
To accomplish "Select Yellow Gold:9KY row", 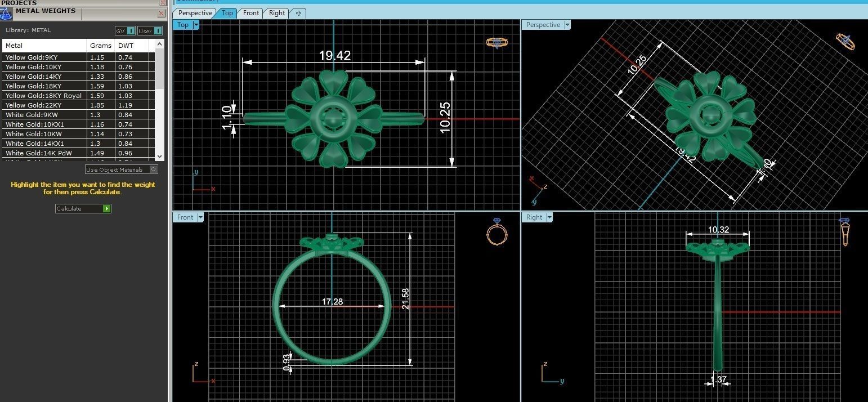I will (x=78, y=57).
